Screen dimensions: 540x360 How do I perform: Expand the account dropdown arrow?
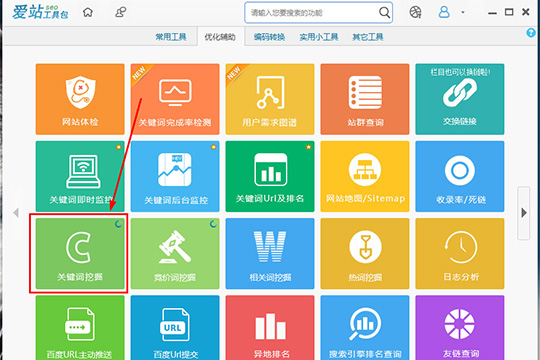coord(463,12)
